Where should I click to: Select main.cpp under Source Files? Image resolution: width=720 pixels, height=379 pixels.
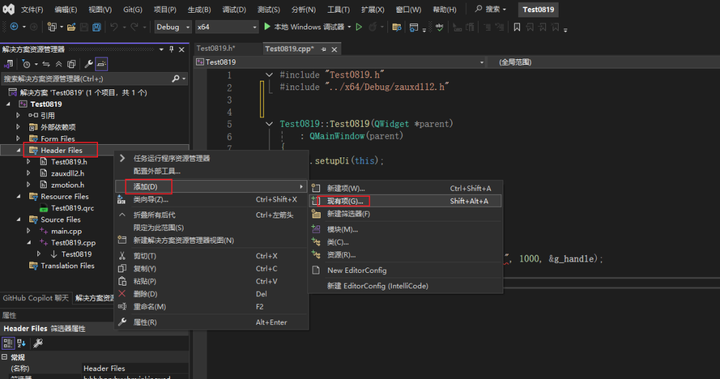(x=67, y=231)
